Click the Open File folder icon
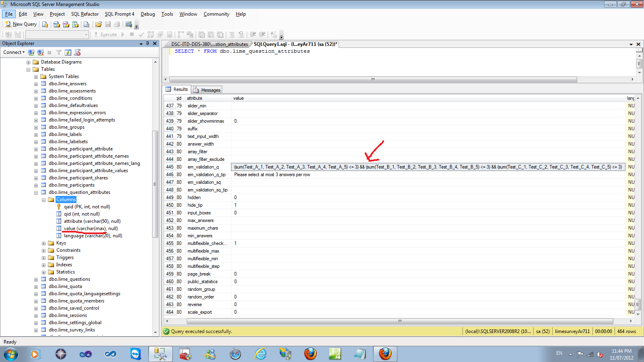The width and height of the screenshot is (644, 362). [99, 25]
